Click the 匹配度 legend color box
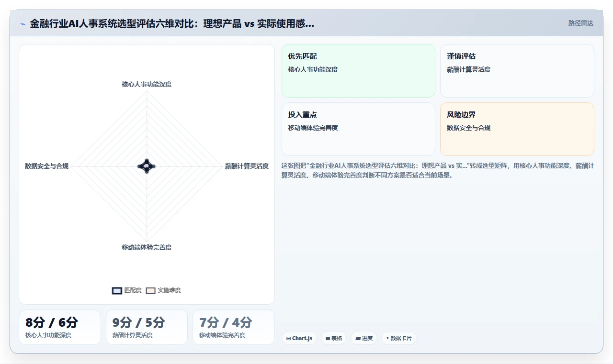This screenshot has width=613, height=364. tap(117, 290)
